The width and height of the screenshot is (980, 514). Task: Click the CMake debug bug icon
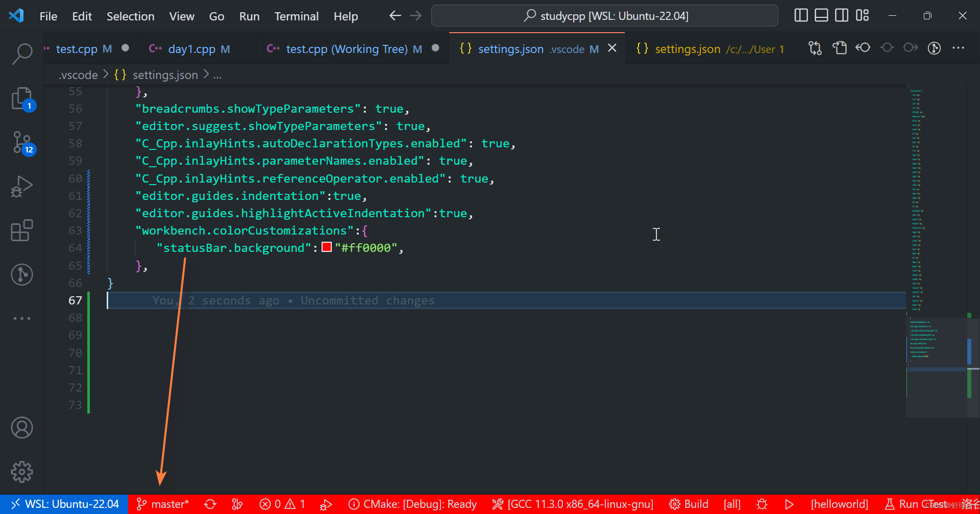click(762, 504)
